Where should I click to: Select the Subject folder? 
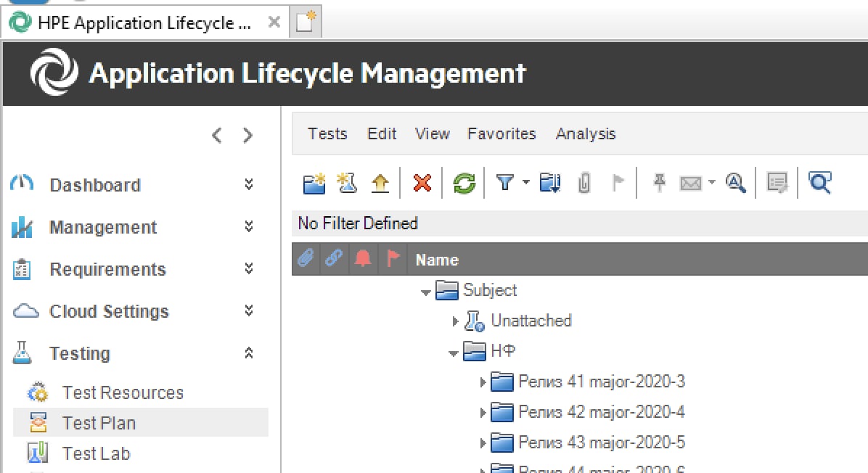pyautogui.click(x=490, y=290)
